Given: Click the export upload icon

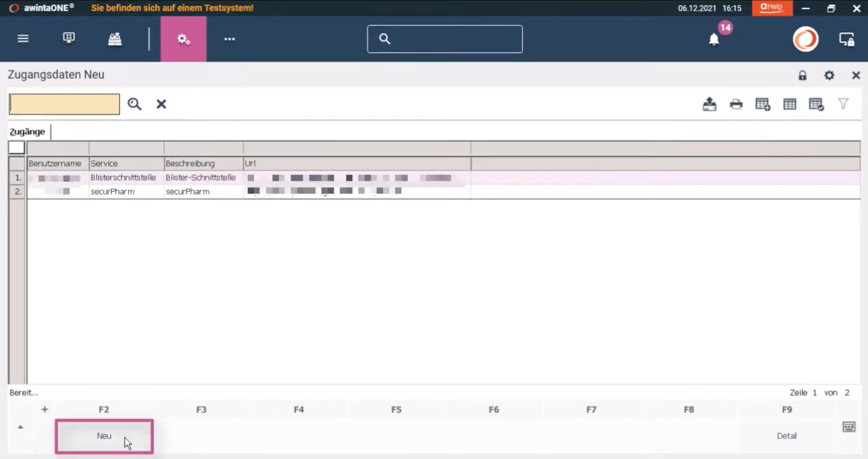Looking at the screenshot, I should tap(710, 104).
